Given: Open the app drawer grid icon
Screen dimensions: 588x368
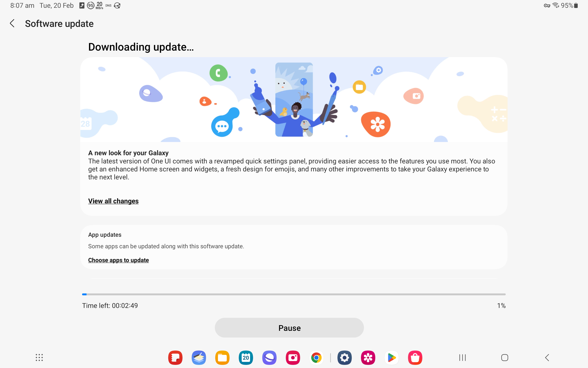Looking at the screenshot, I should pos(39,357).
